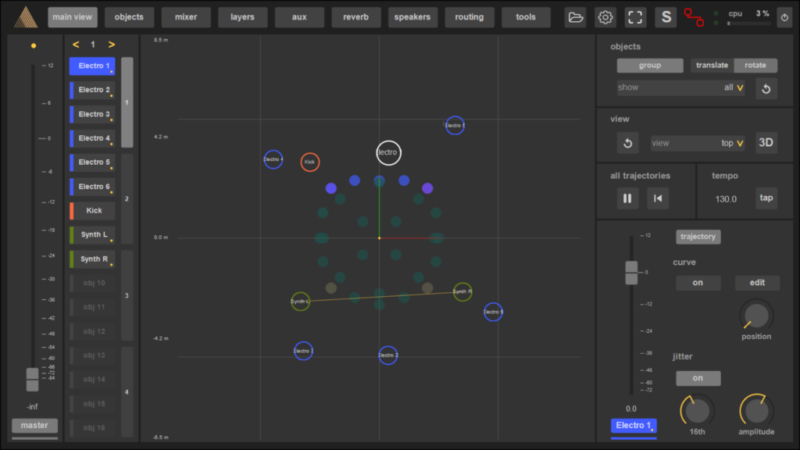Toggle the jitter on button

point(697,378)
